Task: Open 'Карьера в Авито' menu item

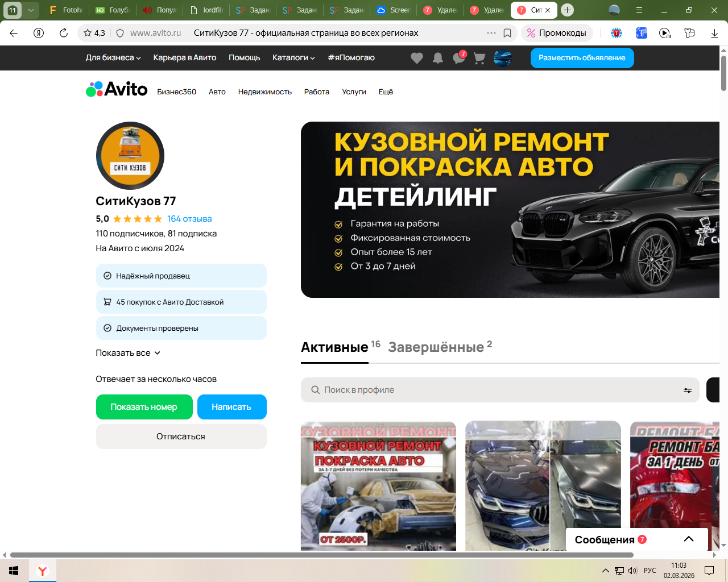Action: (x=185, y=57)
